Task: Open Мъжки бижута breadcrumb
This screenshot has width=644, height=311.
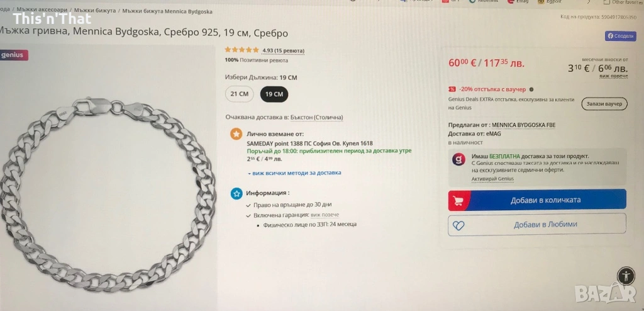Action: (95, 10)
